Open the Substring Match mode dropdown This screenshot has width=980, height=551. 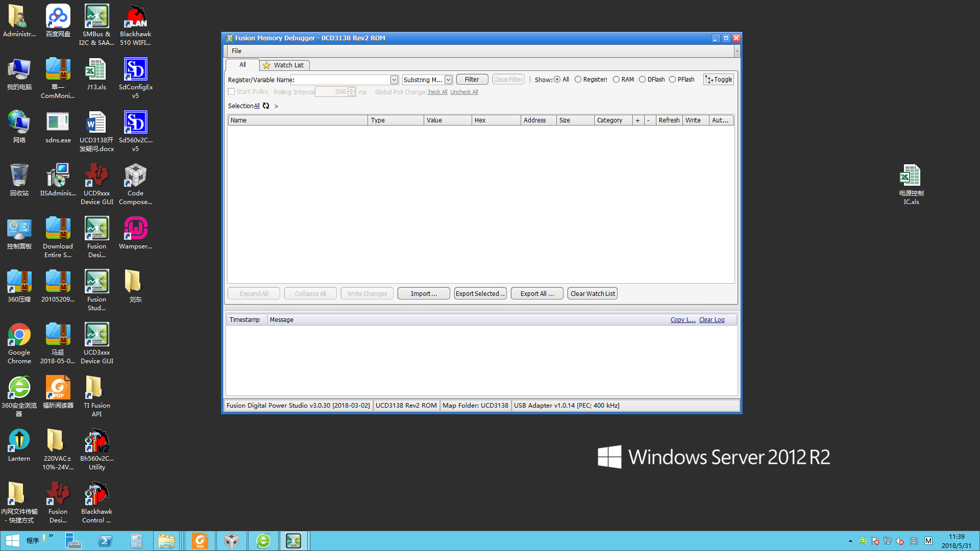pyautogui.click(x=448, y=80)
